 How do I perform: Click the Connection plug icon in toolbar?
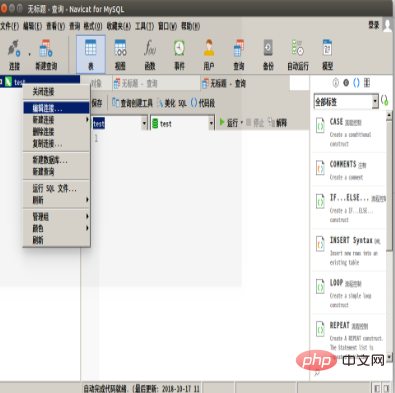coord(14,54)
